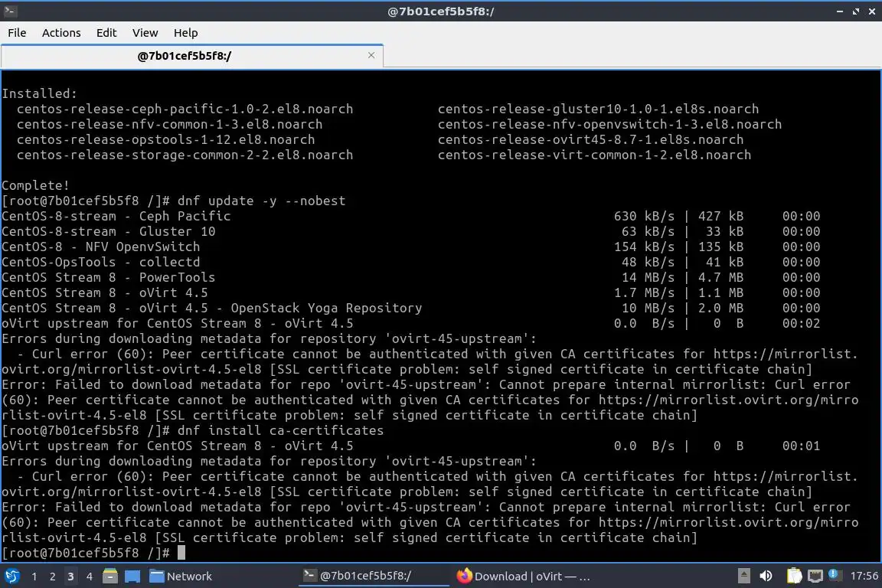The image size is (882, 588).
Task: Click the 'CentOS-OpsTools - collectd' repo line
Action: [x=101, y=262]
